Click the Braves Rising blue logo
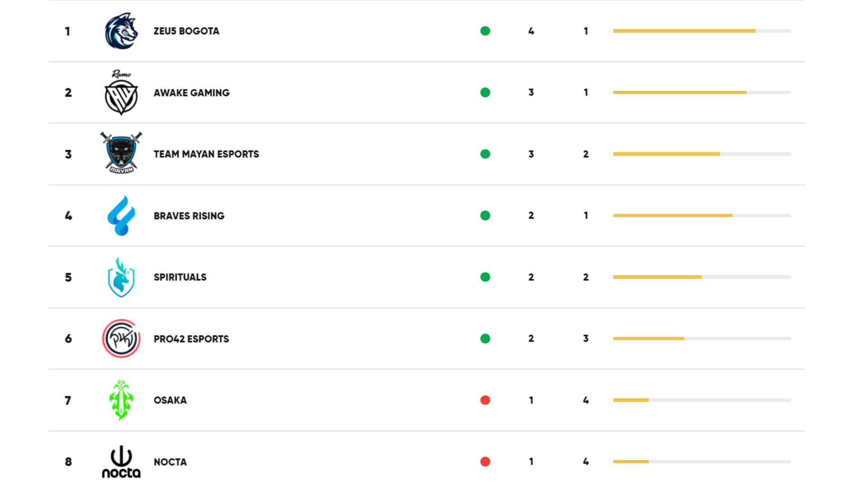The image size is (868, 488). [121, 216]
